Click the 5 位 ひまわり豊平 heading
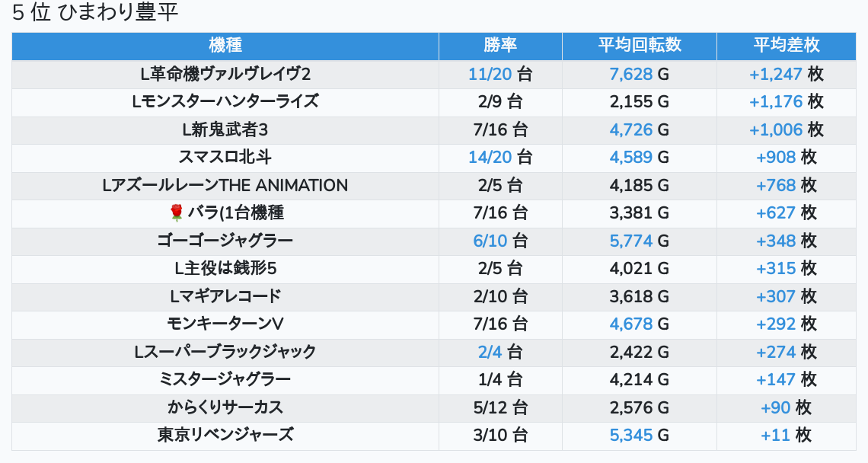 (x=95, y=14)
